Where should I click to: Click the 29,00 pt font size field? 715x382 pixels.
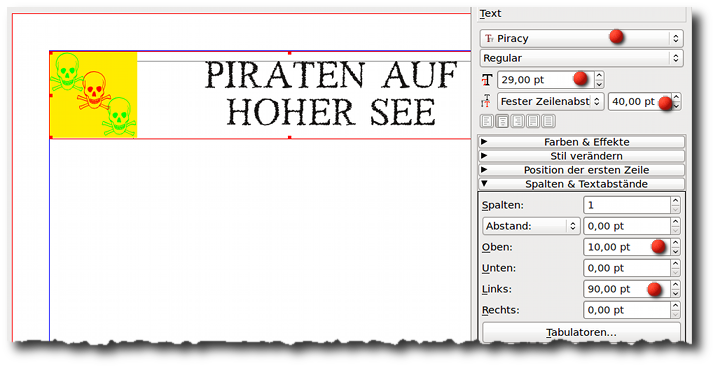pos(546,80)
